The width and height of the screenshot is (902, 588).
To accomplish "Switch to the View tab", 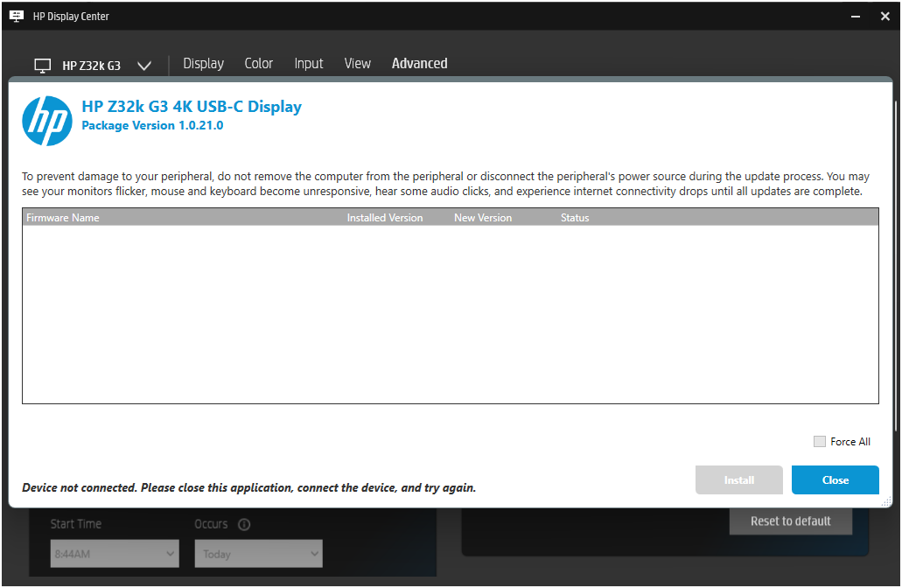I will 357,63.
